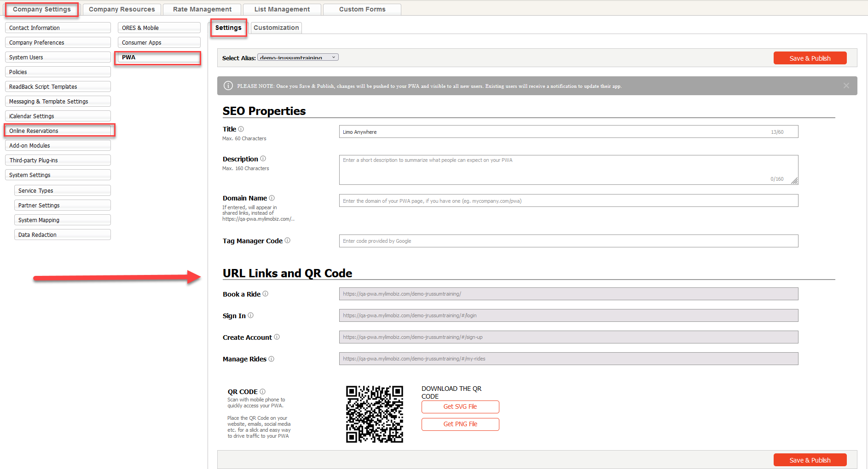Screen dimensions: 868x469
Task: Click the Tag Manager Code info icon
Action: 287,240
